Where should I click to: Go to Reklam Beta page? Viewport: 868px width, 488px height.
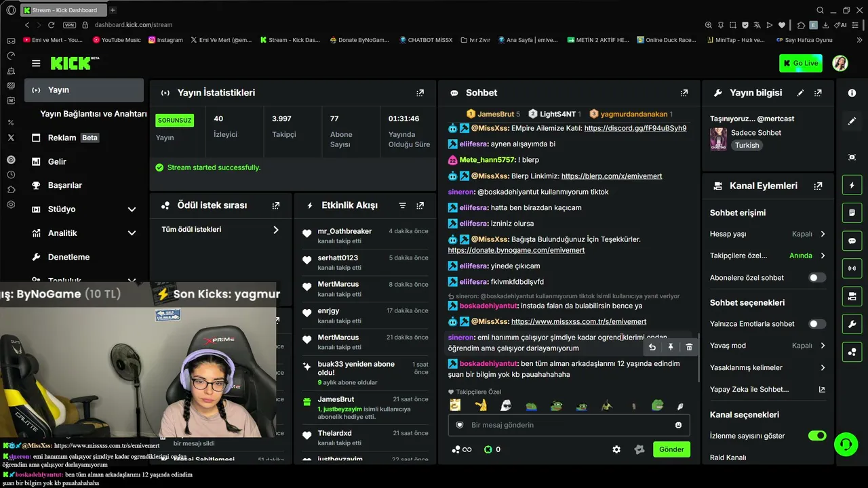(84, 138)
